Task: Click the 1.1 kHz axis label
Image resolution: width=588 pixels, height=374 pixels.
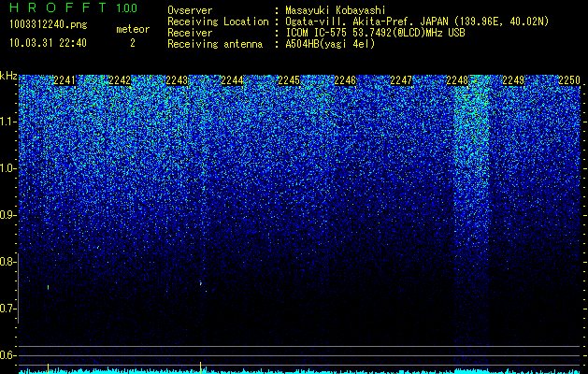Action: 7,122
